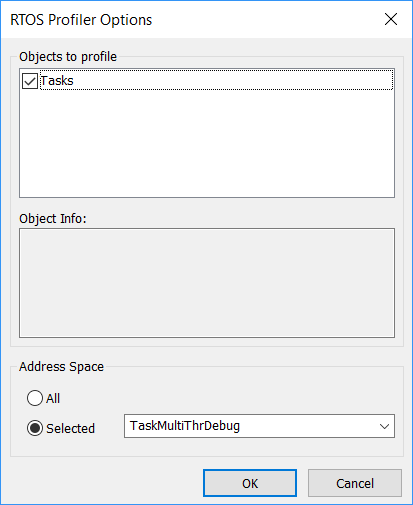Pick the Selected address space radio button
Screen dimensions: 413x505
pos(35,428)
